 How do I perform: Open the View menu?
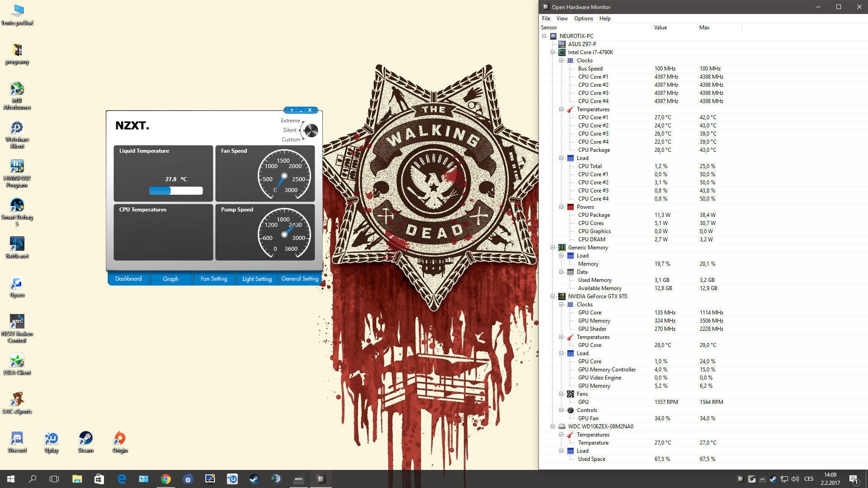[x=562, y=19]
